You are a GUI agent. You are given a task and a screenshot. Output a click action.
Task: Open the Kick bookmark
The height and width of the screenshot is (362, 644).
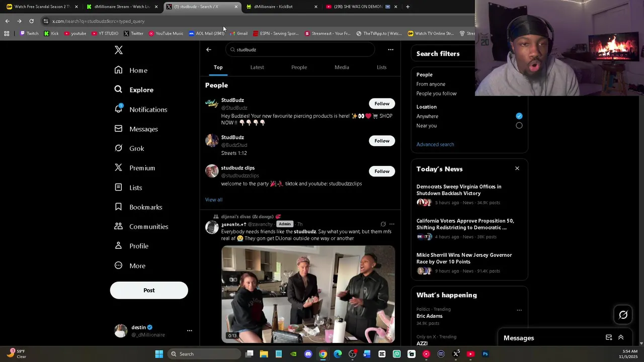pyautogui.click(x=51, y=34)
